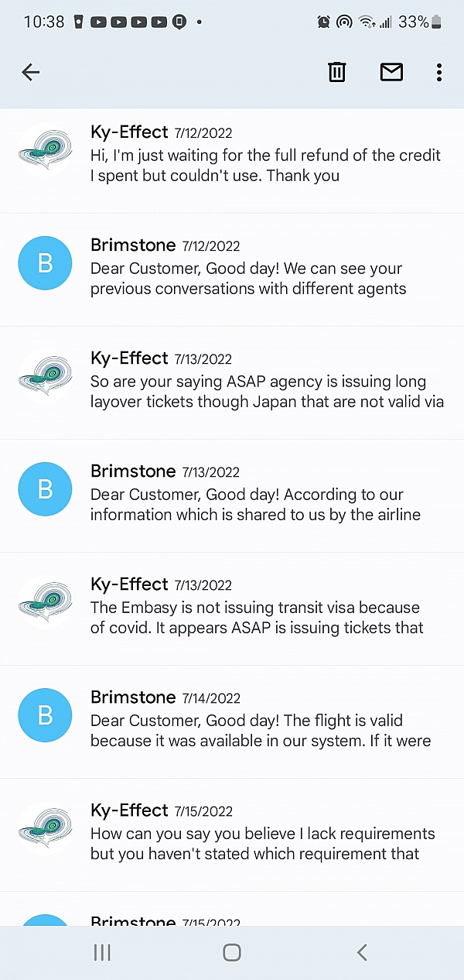This screenshot has height=980, width=464.
Task: Tap the Recents button in navigation bar
Action: pyautogui.click(x=101, y=953)
